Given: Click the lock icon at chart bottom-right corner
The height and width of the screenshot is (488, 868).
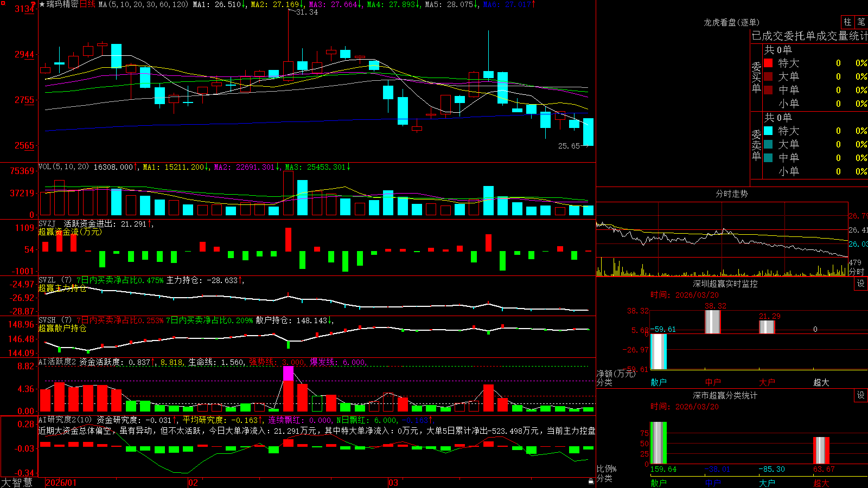Looking at the screenshot, I should tap(591, 481).
